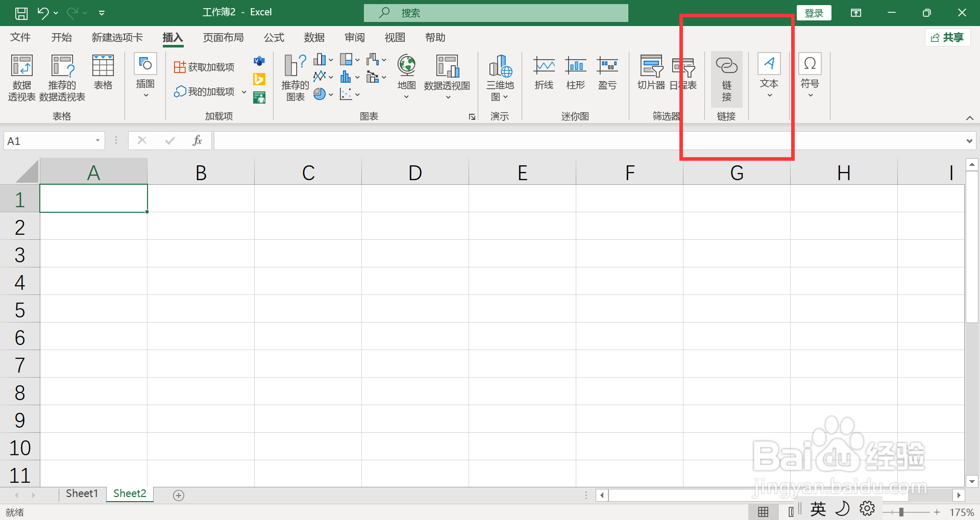Switch to Page Layout (页面布局) tab
This screenshot has width=980, height=520.
coord(224,37)
